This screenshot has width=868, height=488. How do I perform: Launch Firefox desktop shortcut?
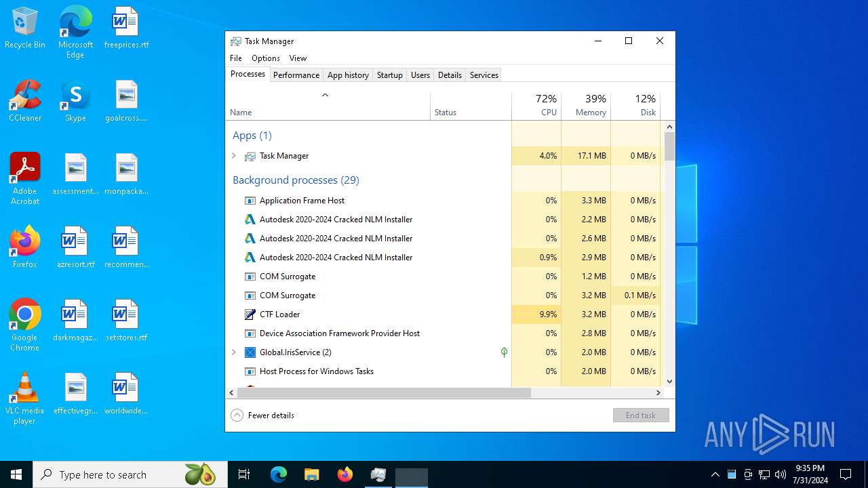click(x=25, y=248)
